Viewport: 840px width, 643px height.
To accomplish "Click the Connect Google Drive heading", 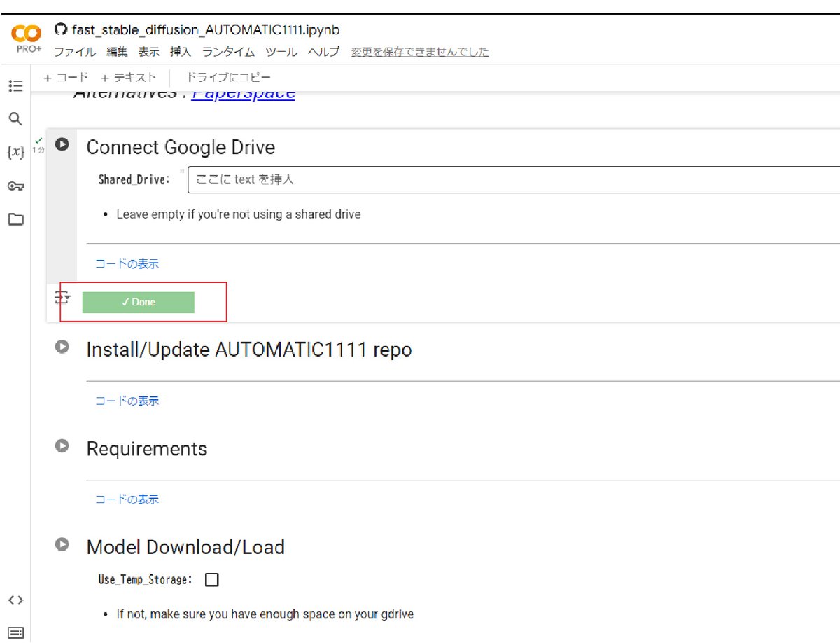I will [181, 148].
